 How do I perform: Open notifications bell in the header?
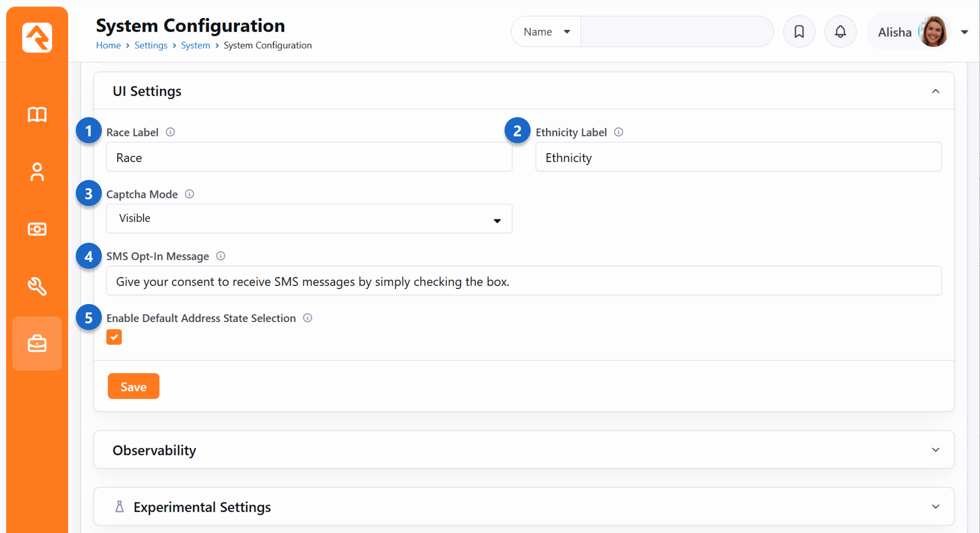click(x=840, y=32)
